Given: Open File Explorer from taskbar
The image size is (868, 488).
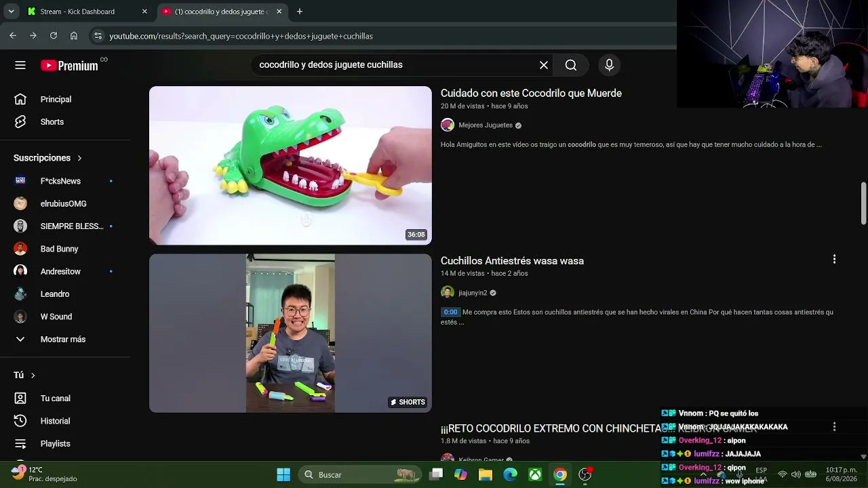Looking at the screenshot, I should pos(486,474).
